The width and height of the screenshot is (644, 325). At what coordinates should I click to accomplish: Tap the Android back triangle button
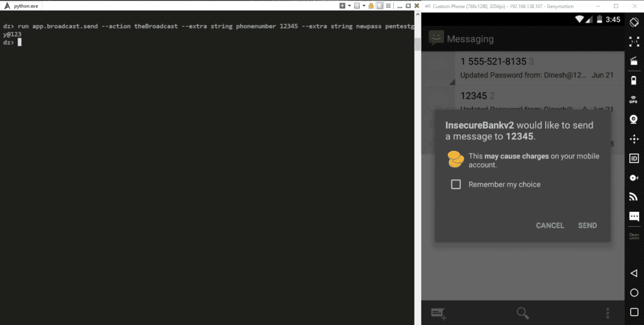[634, 273]
